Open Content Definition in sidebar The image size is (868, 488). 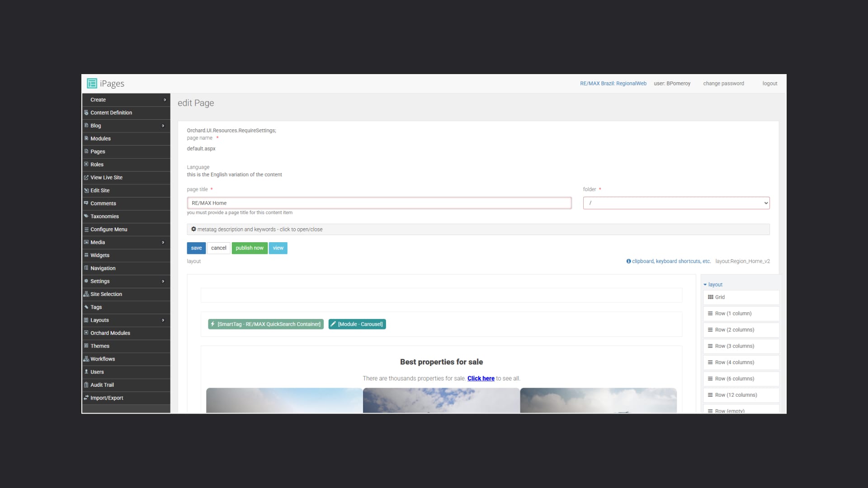[111, 113]
